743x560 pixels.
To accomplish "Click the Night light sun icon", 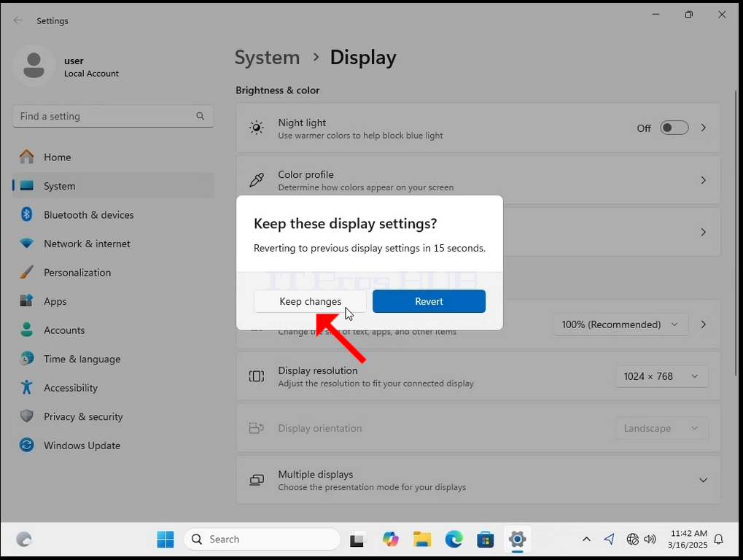I will click(x=257, y=128).
